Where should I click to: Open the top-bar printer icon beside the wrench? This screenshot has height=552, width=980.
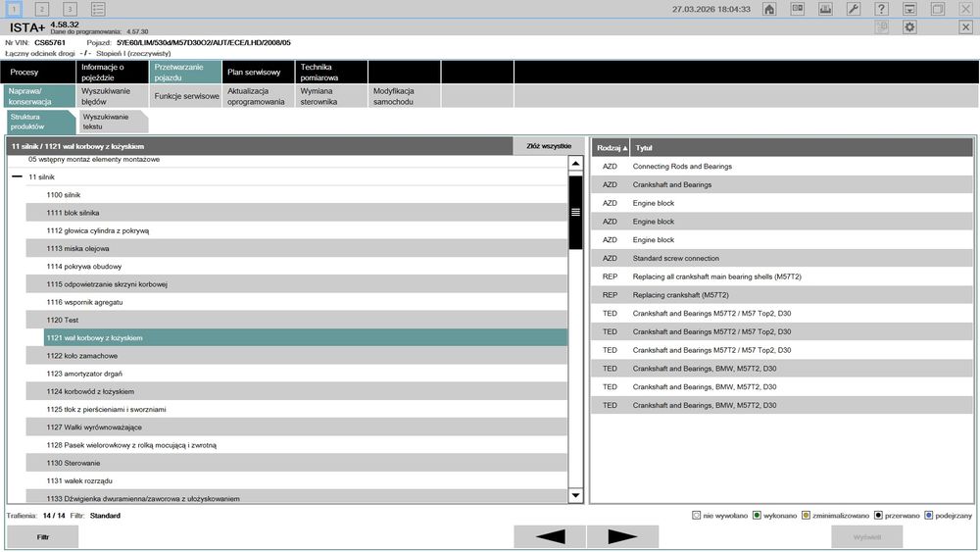[x=825, y=9]
